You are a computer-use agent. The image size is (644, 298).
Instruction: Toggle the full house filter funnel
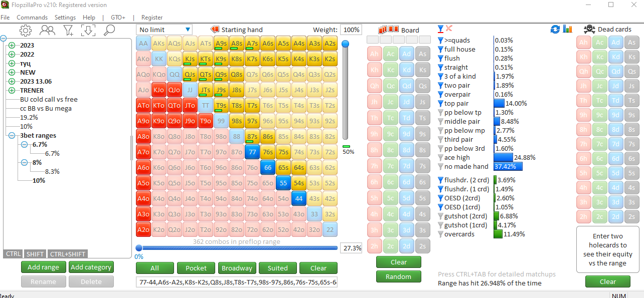point(441,50)
